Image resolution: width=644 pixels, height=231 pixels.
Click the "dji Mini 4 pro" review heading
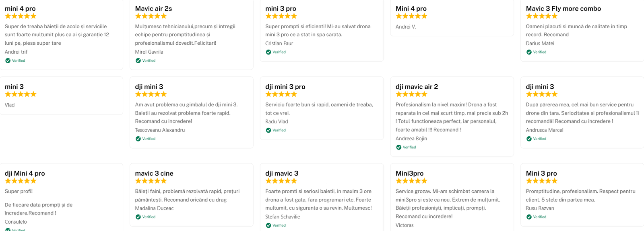tap(25, 173)
